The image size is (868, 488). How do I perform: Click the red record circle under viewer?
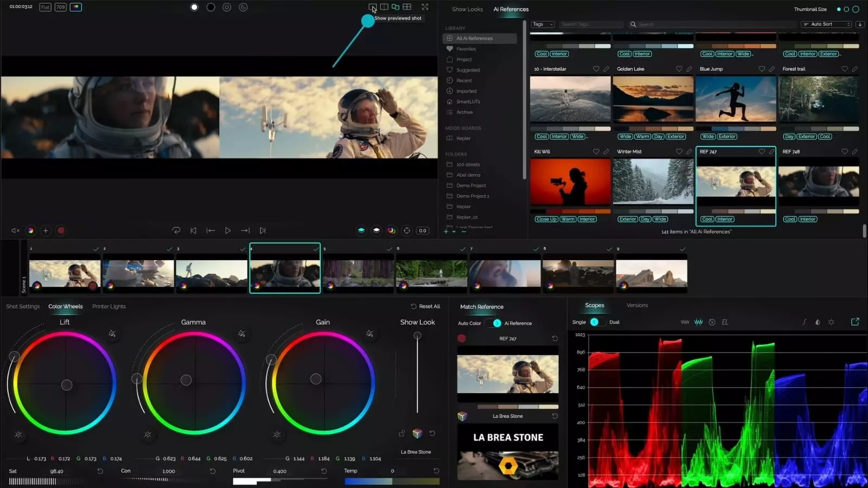tap(61, 230)
